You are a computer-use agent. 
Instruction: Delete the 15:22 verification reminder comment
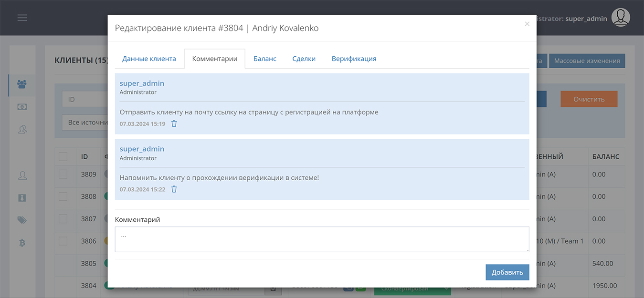tap(174, 189)
